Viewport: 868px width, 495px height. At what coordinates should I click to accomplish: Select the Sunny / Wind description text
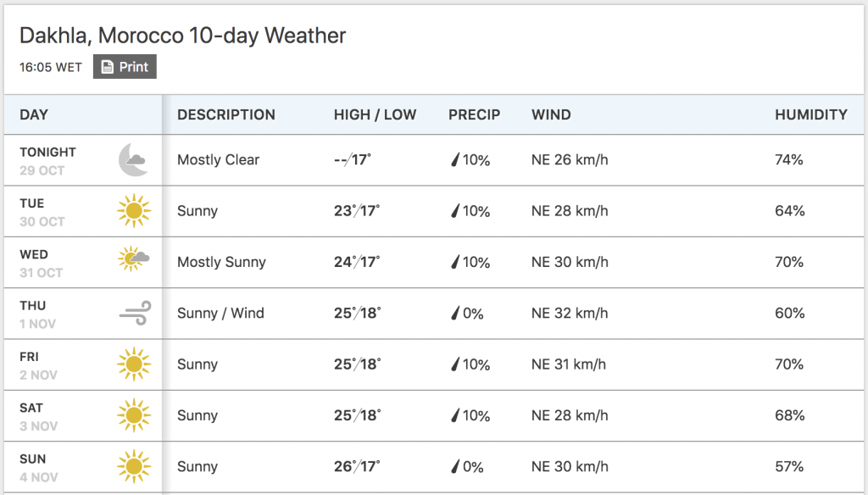[220, 314]
